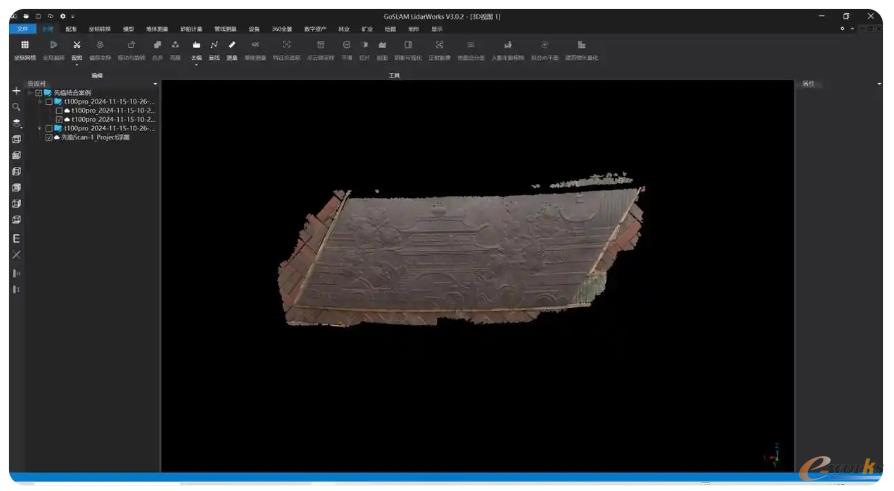894x491 pixels.
Task: Click the small circle icon below the window controls
Action: [x=842, y=29]
